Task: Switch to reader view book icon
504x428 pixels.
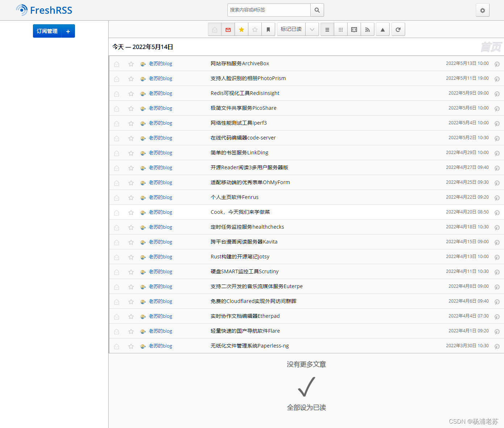Action: coord(354,30)
